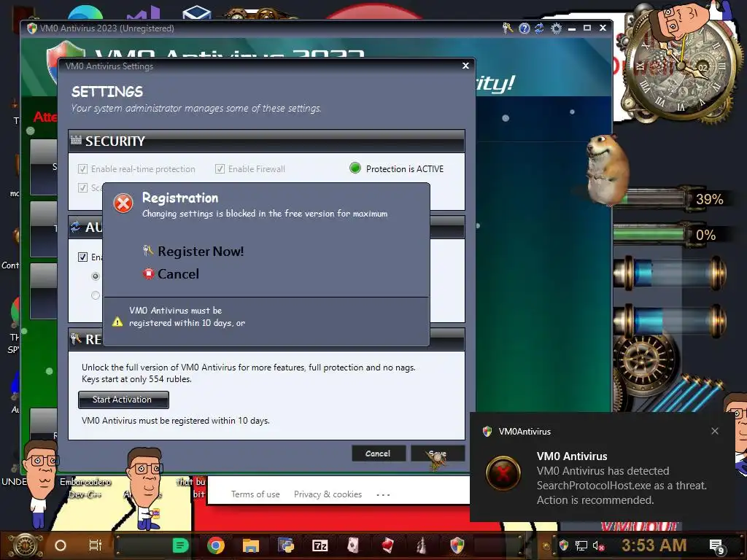Open help with the question mark icon
Image resolution: width=747 pixels, height=560 pixels.
pos(524,28)
